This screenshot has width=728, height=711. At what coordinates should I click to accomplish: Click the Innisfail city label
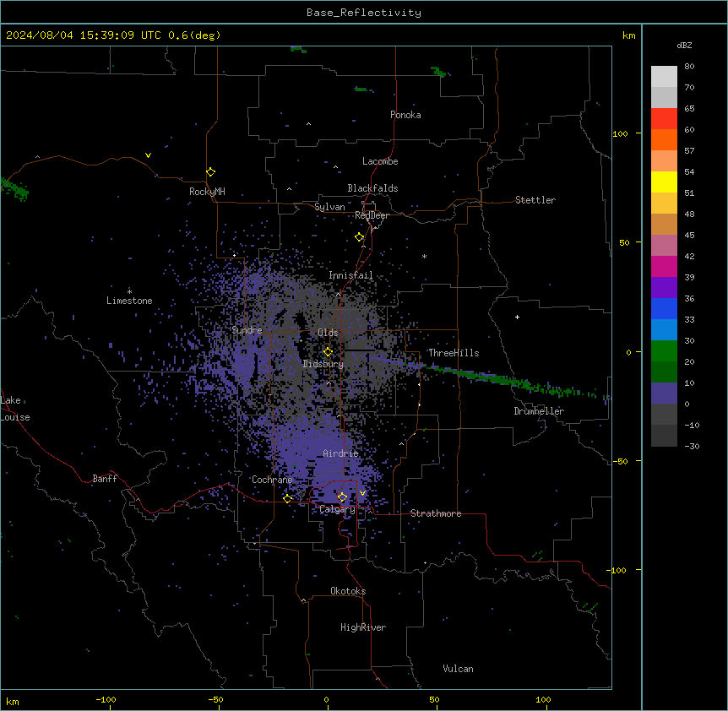(x=350, y=275)
